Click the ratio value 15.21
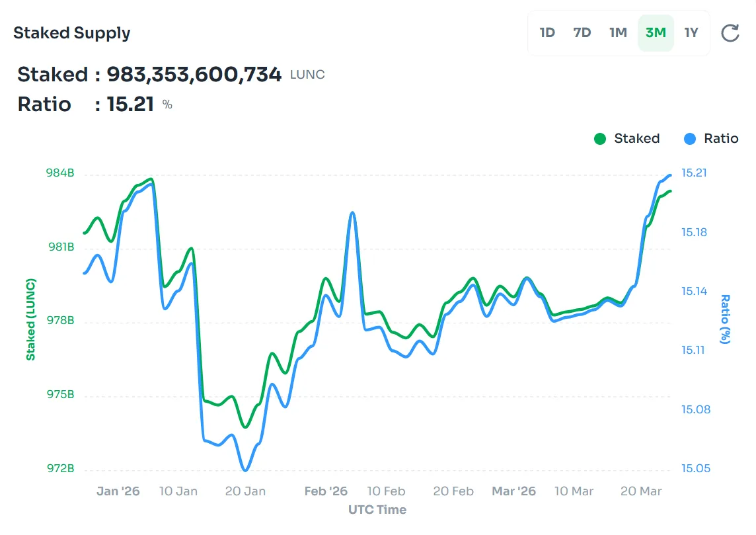 130,104
